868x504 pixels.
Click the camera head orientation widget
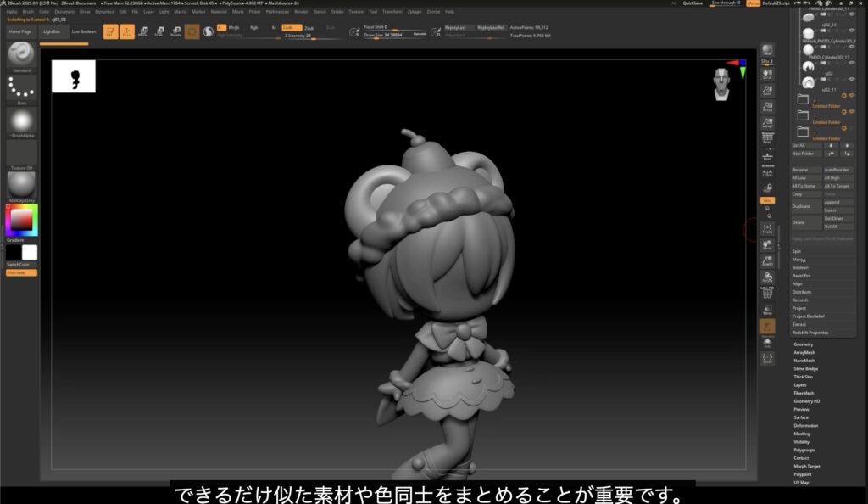(721, 84)
